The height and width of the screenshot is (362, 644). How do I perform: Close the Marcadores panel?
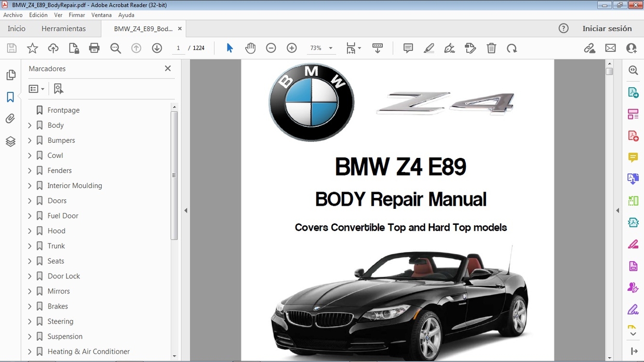coord(167,68)
